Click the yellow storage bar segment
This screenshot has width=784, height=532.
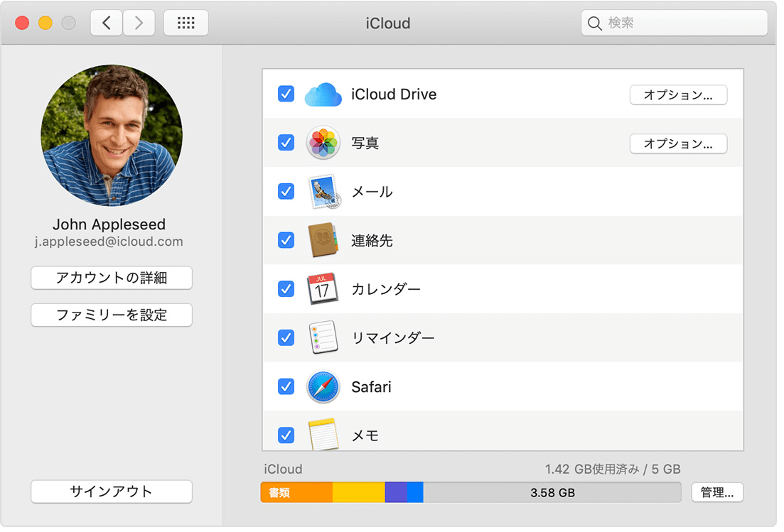coord(358,492)
